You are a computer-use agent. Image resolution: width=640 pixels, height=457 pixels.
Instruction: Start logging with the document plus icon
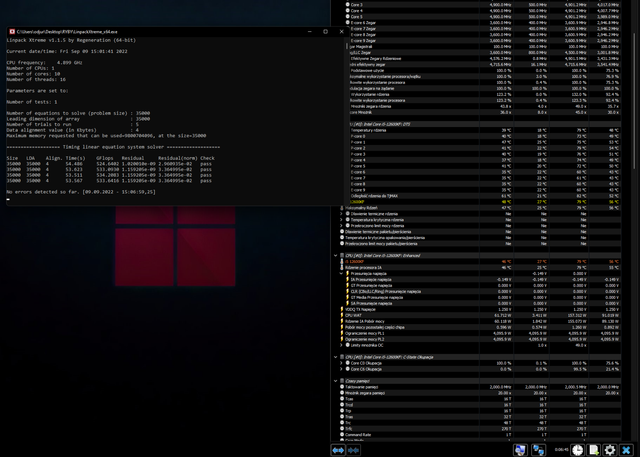coord(594,450)
